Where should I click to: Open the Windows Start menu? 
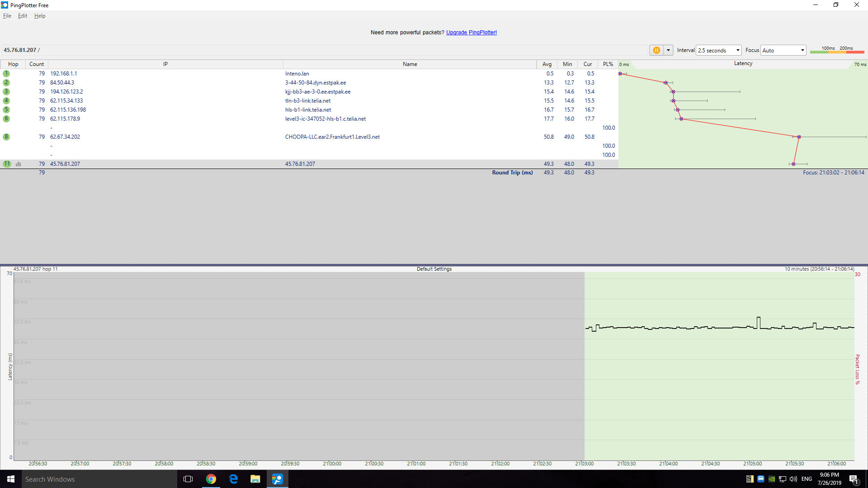click(11, 479)
